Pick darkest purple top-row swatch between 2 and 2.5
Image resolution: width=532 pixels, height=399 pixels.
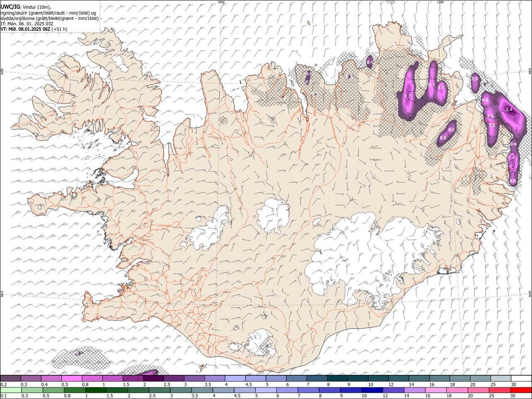coord(153,379)
